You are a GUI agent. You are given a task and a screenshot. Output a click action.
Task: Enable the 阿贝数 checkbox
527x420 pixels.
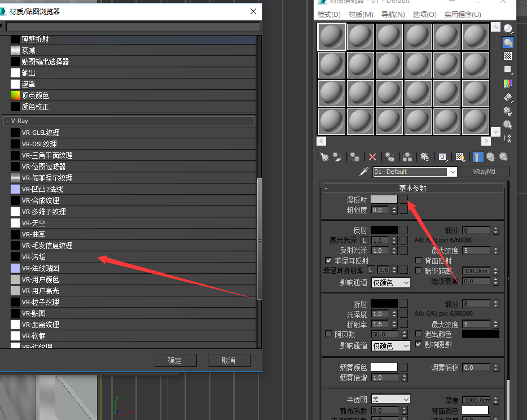[x=329, y=334]
